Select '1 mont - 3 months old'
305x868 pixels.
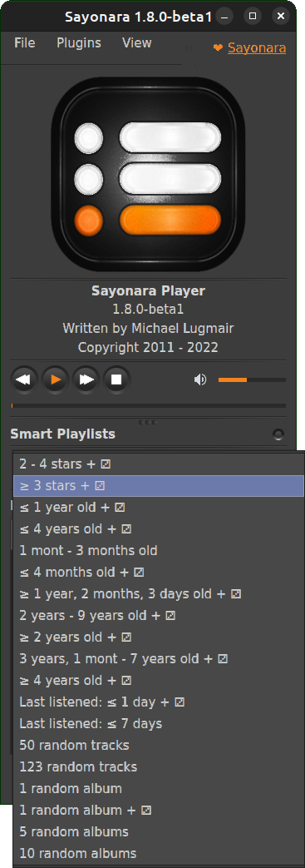point(159,550)
